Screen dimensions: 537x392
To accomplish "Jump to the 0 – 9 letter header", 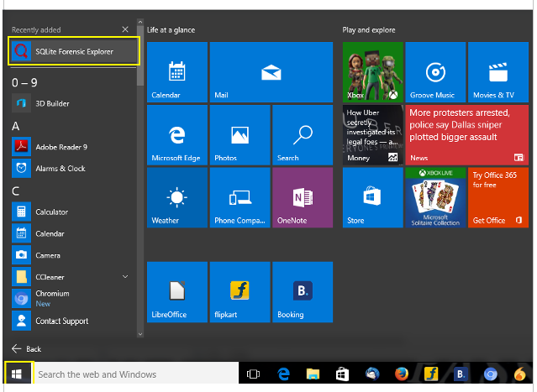I will [24, 82].
